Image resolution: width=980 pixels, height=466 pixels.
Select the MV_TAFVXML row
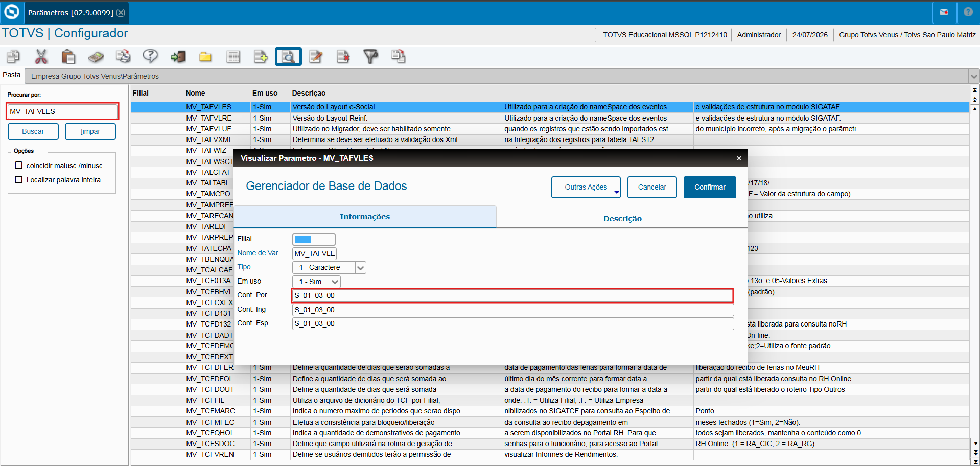coord(550,139)
